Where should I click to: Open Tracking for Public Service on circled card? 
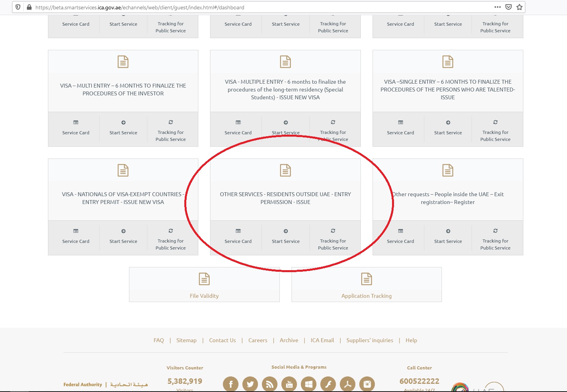(333, 237)
